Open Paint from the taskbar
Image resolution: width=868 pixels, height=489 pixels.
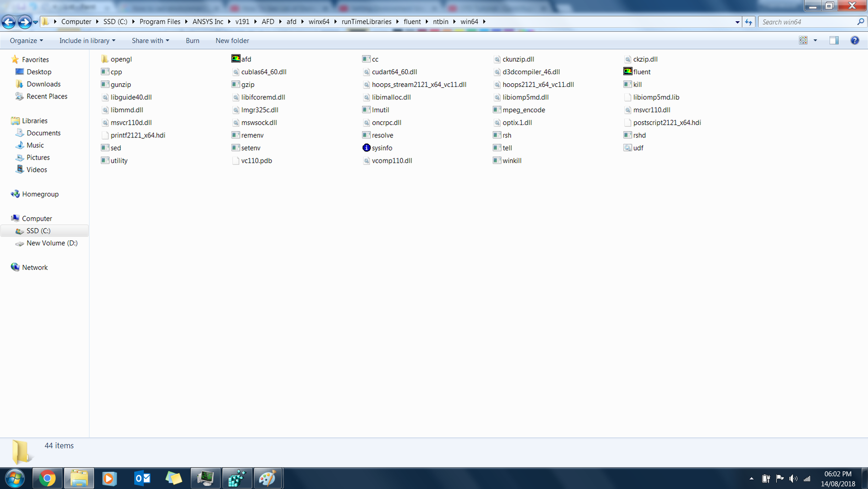coord(267,478)
